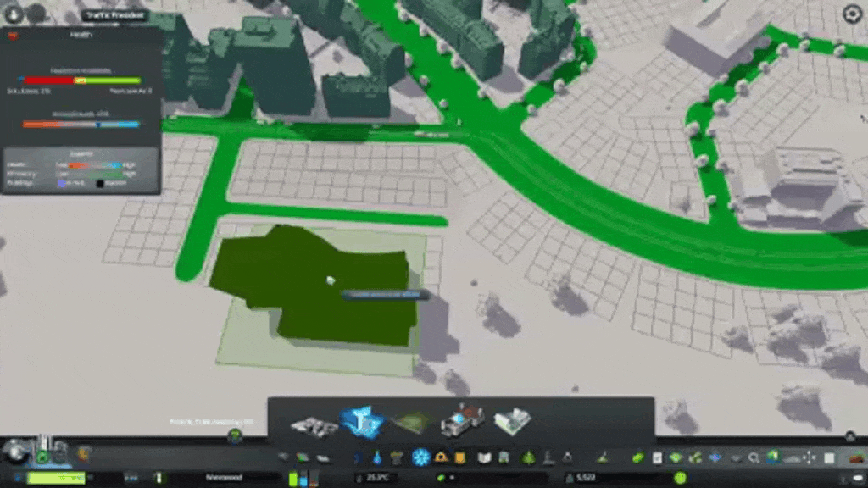Open the Police shield toolbar icon
This screenshot has width=868, height=488.
coord(459,457)
